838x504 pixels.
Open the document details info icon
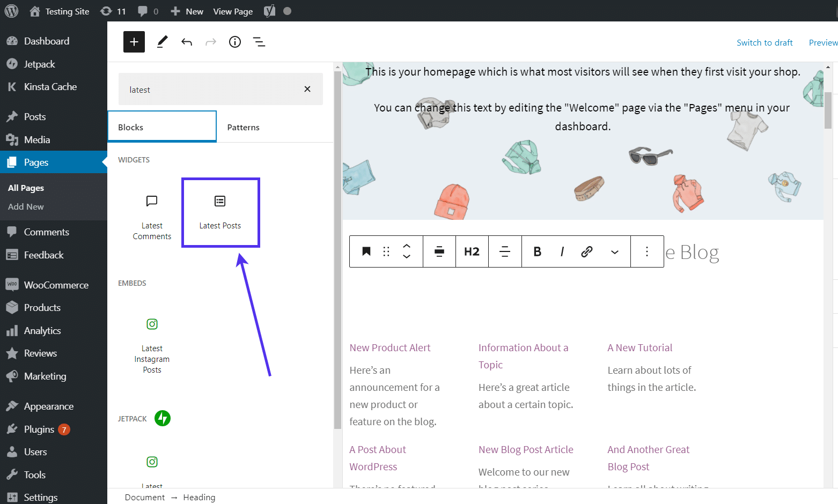pos(235,42)
